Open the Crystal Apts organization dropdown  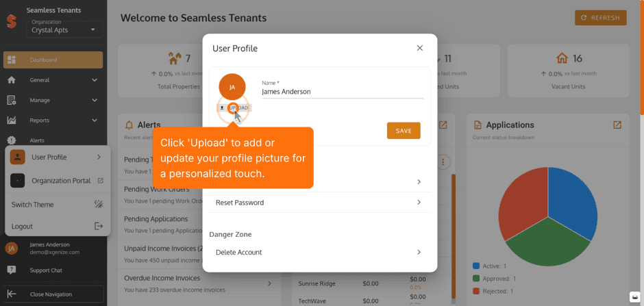tap(65, 29)
